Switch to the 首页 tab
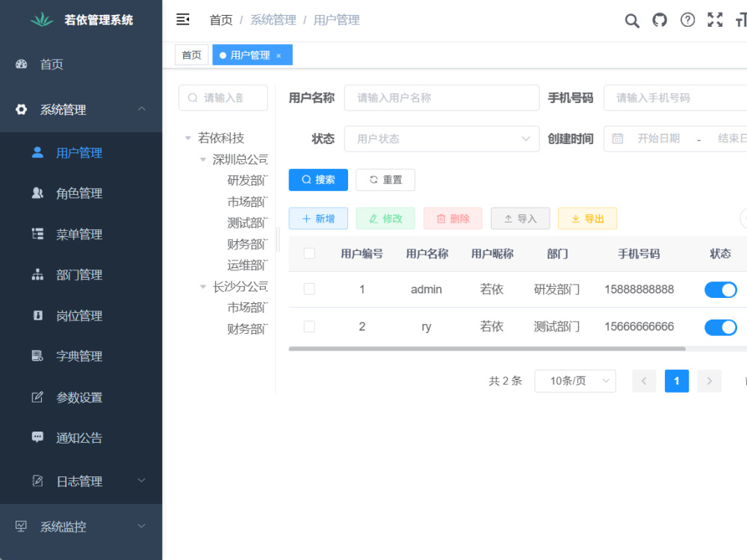747x560 pixels. click(x=191, y=55)
